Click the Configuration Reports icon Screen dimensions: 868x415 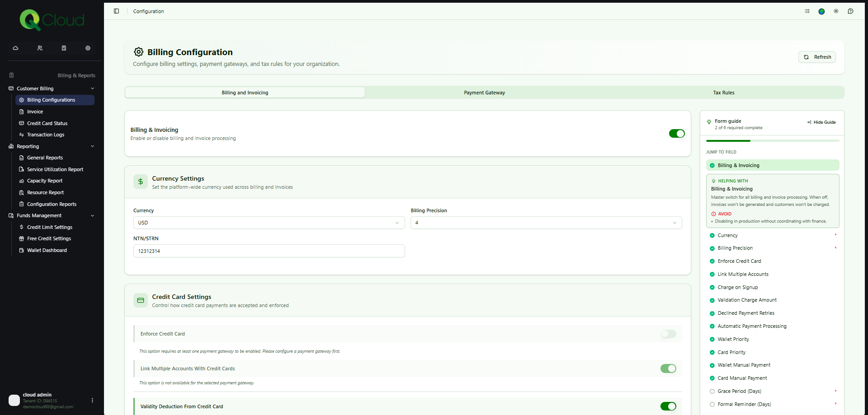[21, 204]
